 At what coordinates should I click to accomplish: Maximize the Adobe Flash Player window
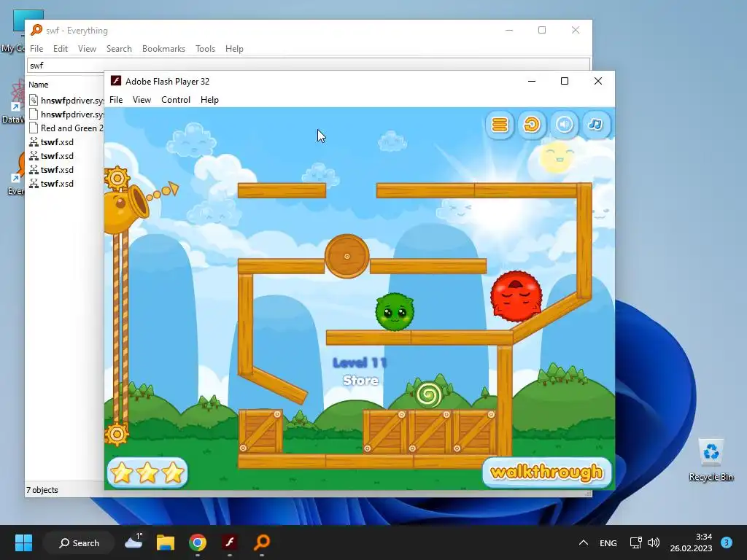click(565, 81)
